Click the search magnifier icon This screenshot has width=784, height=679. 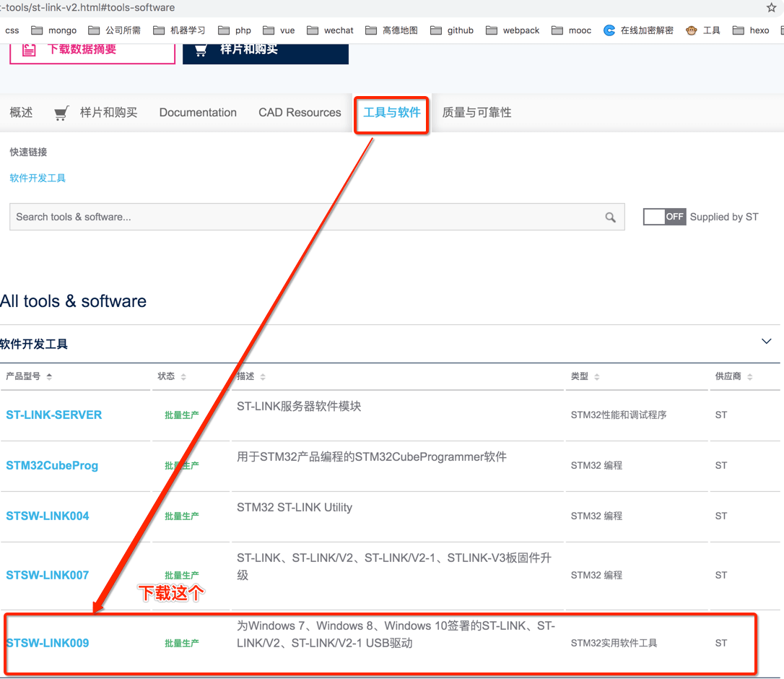pos(610,217)
